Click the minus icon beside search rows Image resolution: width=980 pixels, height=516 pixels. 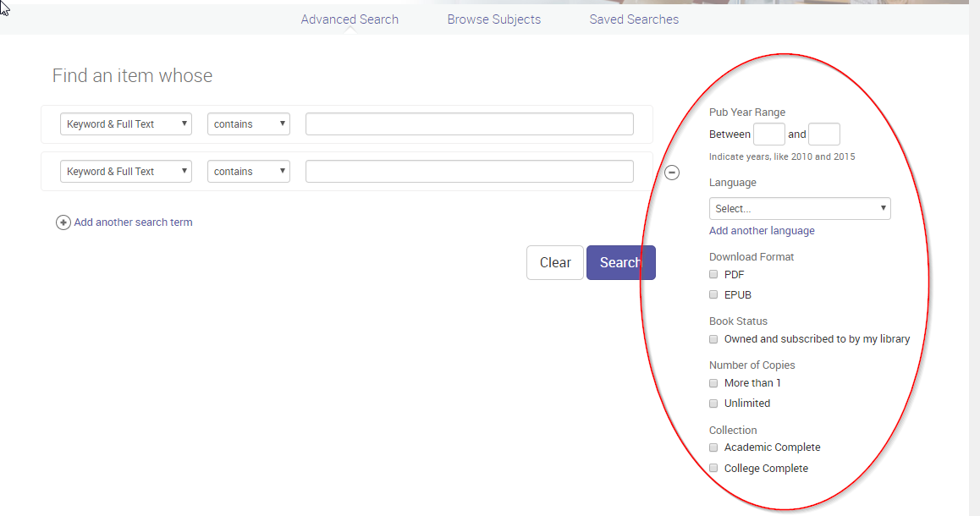[x=672, y=172]
